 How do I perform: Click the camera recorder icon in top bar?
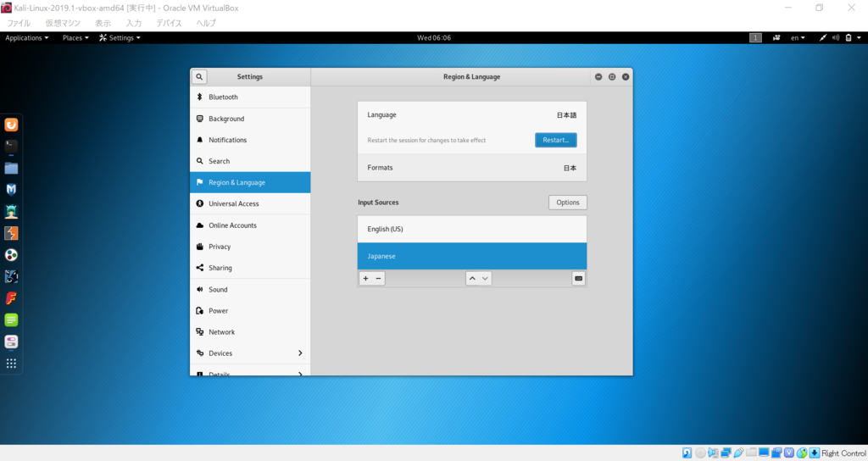click(x=776, y=37)
